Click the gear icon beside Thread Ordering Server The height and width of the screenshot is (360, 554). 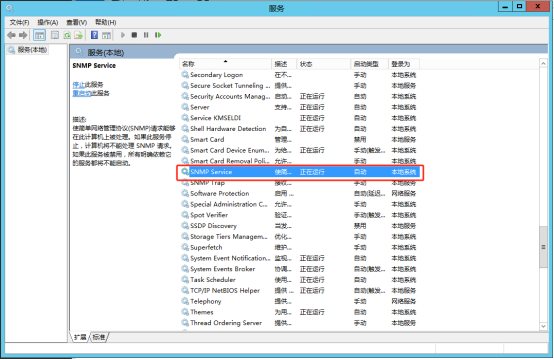point(185,323)
